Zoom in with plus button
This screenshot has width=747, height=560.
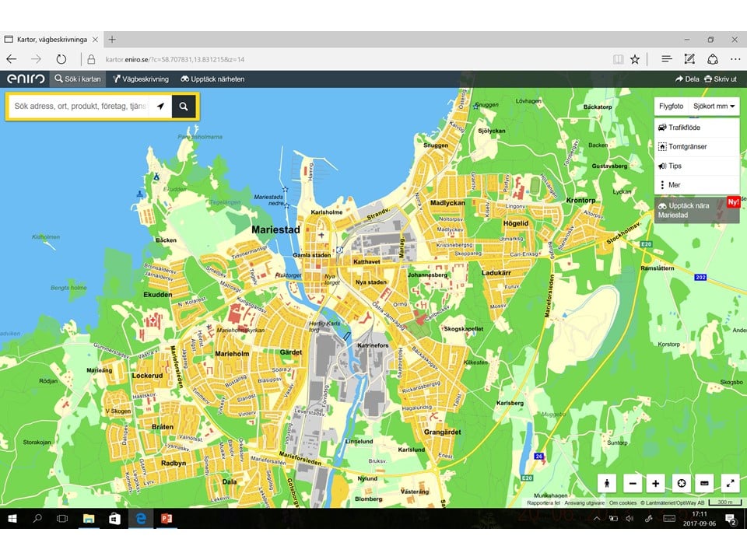click(x=655, y=483)
